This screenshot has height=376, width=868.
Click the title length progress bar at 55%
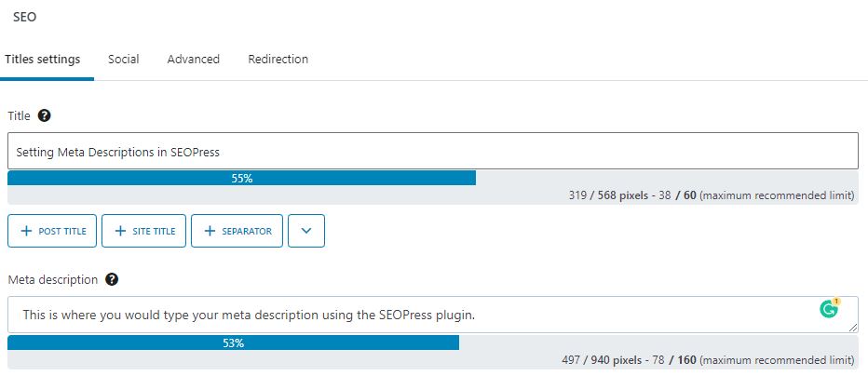point(242,179)
